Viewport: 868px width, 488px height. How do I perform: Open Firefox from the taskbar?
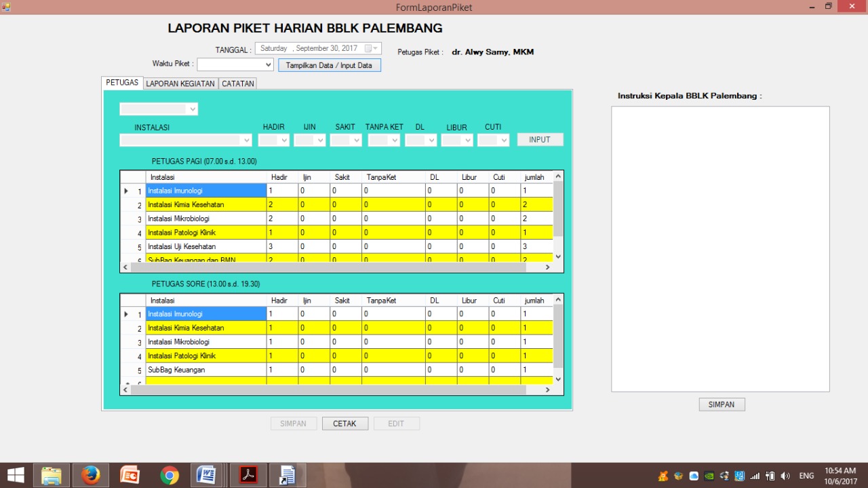[x=90, y=474]
